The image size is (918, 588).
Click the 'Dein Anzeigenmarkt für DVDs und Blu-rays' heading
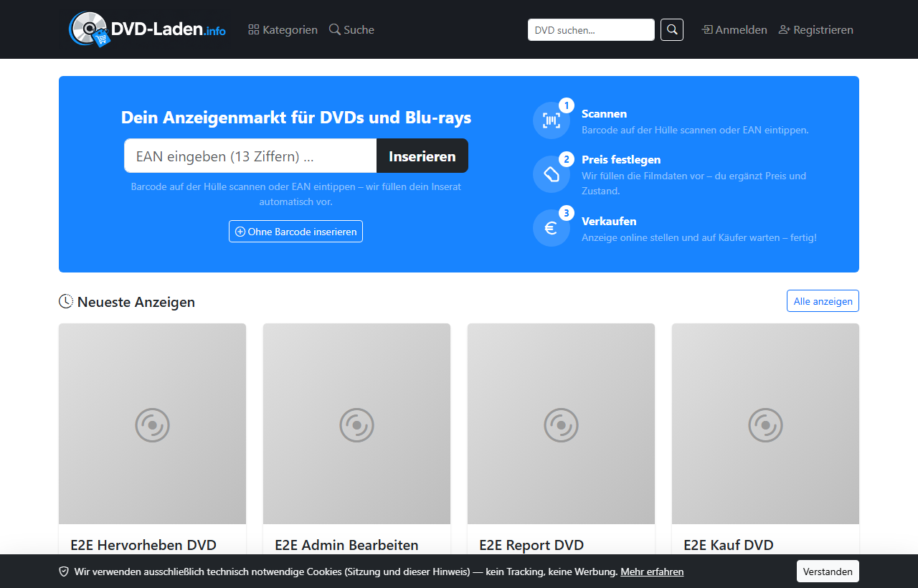[296, 117]
